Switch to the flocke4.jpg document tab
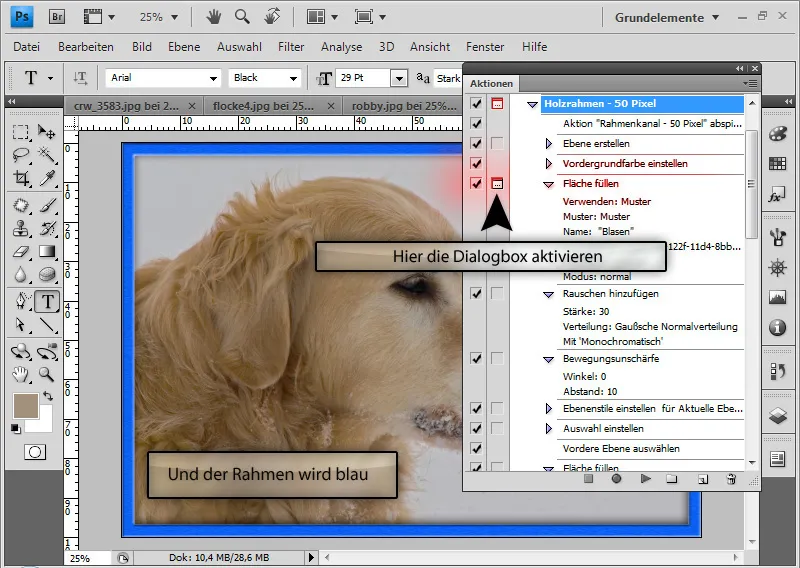The height and width of the screenshot is (568, 800). point(273,106)
